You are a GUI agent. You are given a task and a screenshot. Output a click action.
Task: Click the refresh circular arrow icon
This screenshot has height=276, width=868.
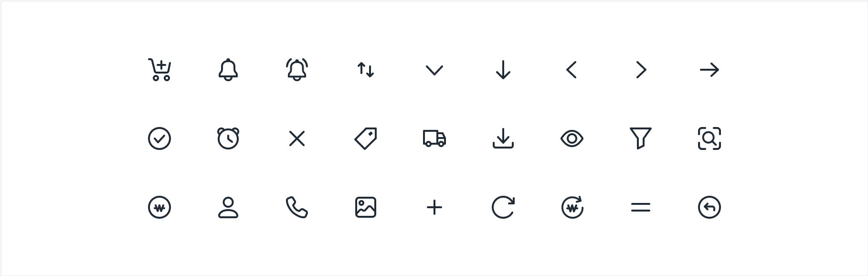click(x=503, y=207)
